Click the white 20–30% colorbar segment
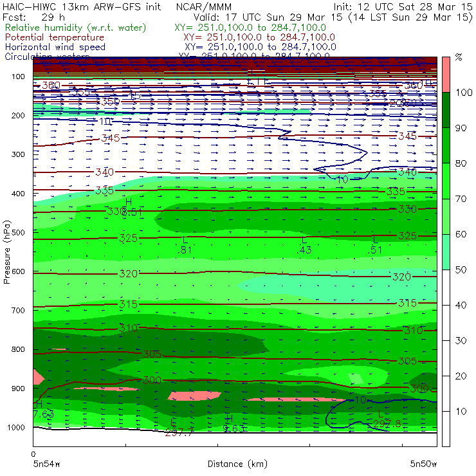476x476 pixels. coord(446,358)
